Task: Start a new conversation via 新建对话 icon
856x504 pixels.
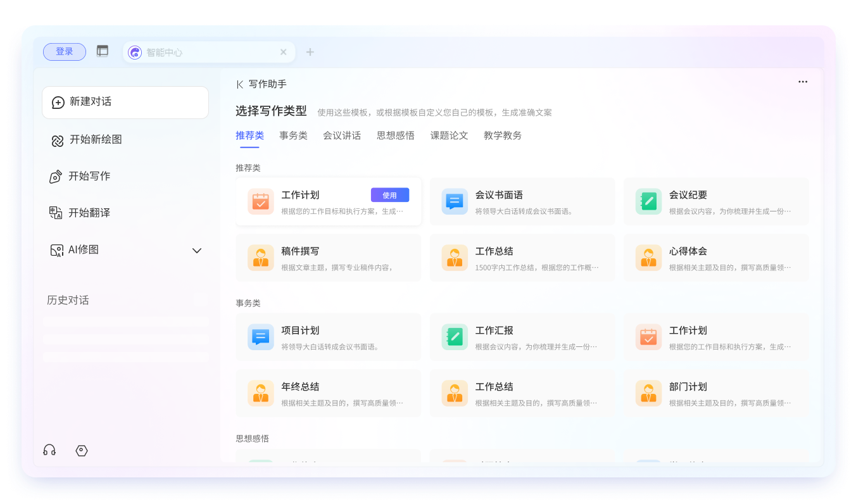Action: 58,102
